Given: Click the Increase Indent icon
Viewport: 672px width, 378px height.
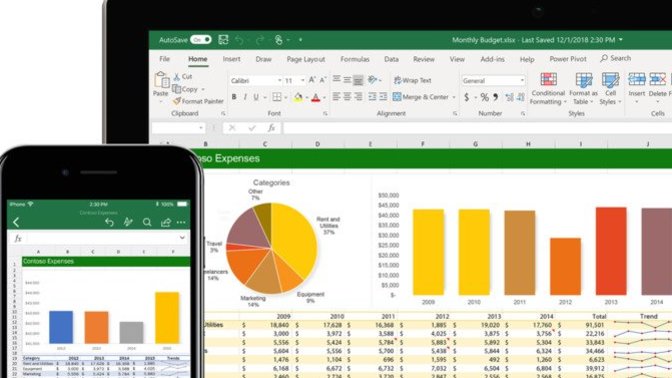Looking at the screenshot, I should click(x=383, y=97).
